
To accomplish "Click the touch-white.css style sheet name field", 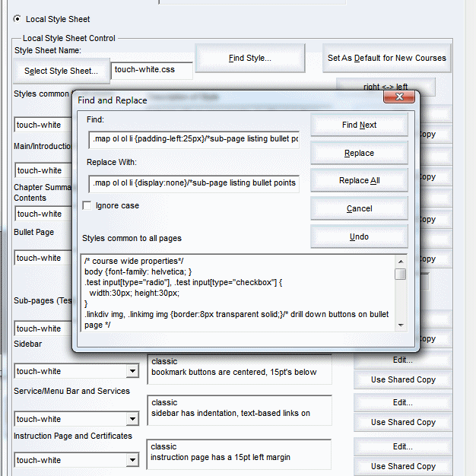I will tap(152, 70).
